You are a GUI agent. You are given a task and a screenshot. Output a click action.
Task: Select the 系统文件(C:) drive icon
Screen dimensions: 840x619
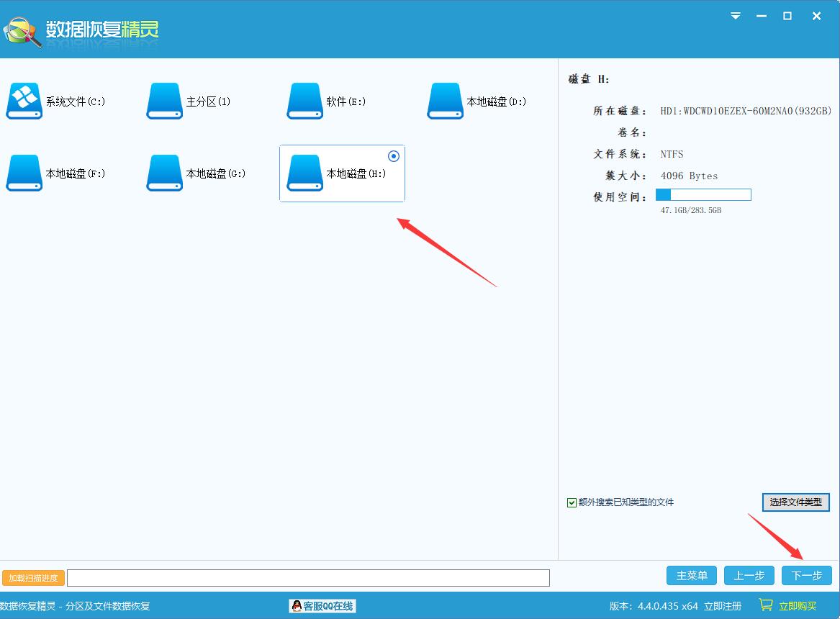(24, 101)
